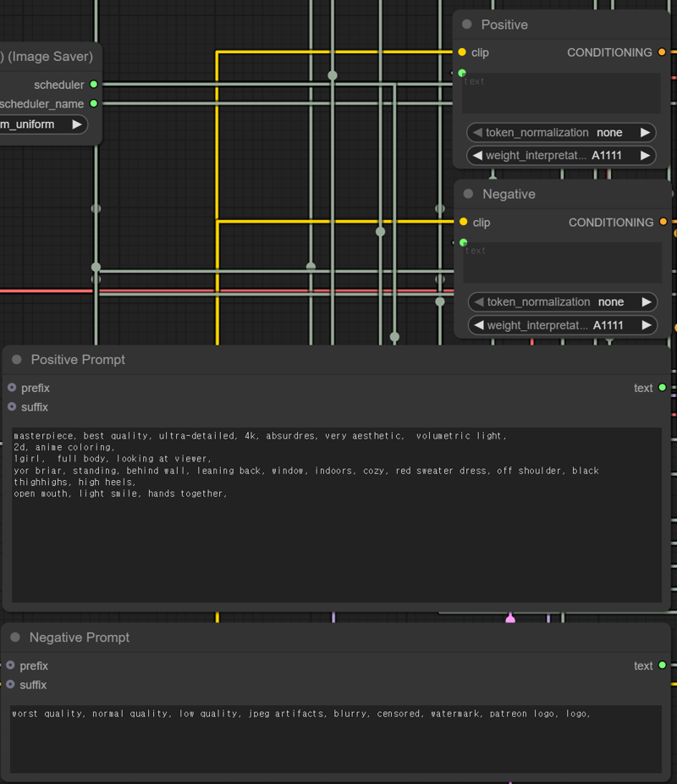
Task: Next token_normalization value in Positive node
Action: pyautogui.click(x=645, y=132)
